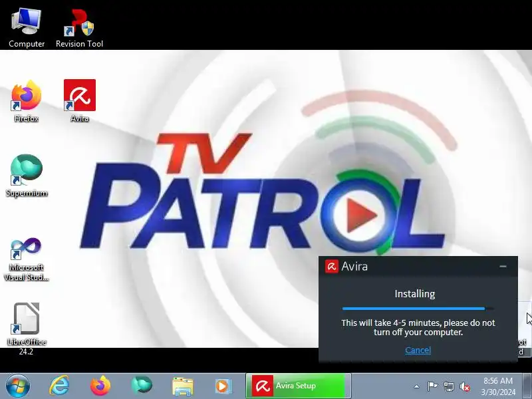Open the Action Center flag icon
The width and height of the screenshot is (532, 399).
click(432, 386)
